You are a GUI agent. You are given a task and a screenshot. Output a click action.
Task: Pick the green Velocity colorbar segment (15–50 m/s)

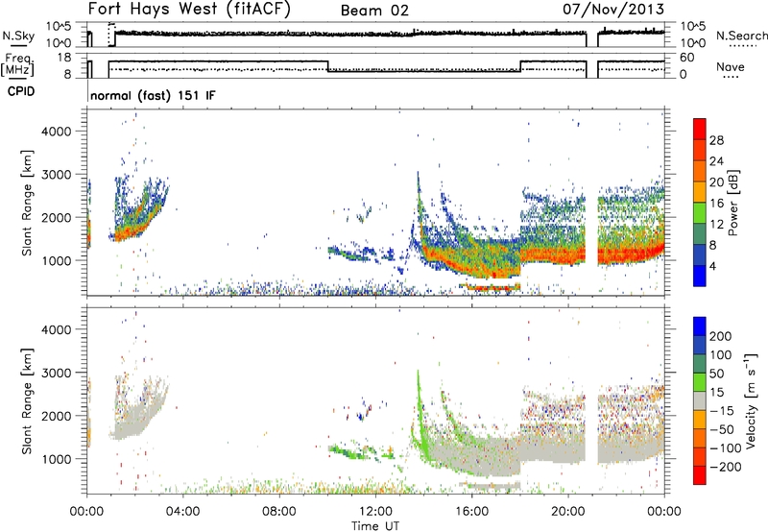tap(700, 382)
